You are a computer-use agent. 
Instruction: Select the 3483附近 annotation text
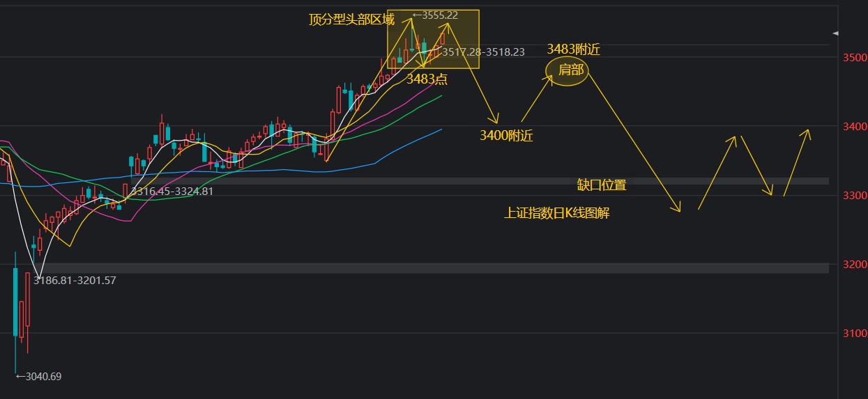[x=573, y=49]
